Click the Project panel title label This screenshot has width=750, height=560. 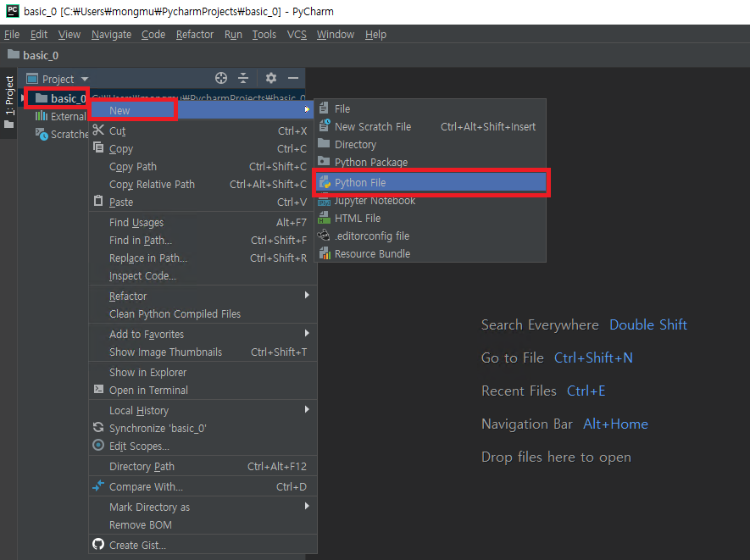click(x=58, y=79)
